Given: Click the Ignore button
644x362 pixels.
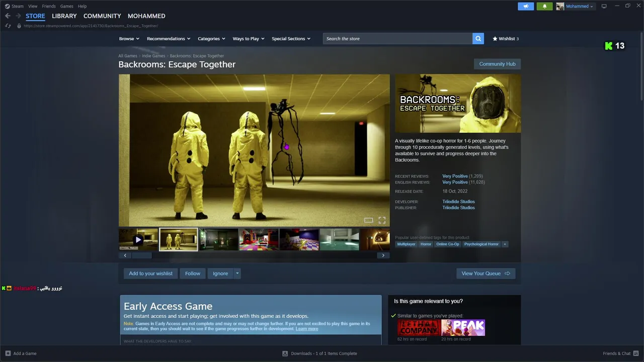Looking at the screenshot, I should coord(220,274).
